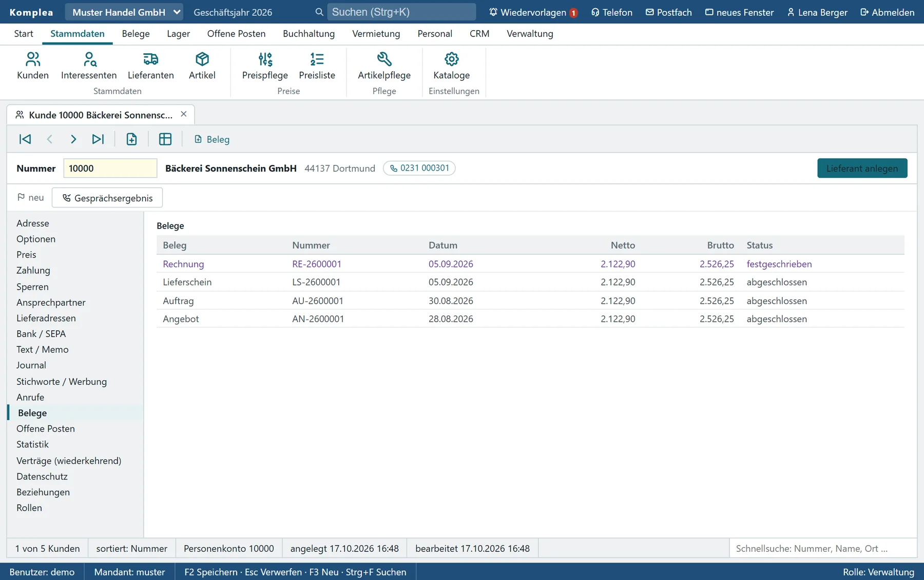Click the Gesprächsergebnis button

[107, 198]
